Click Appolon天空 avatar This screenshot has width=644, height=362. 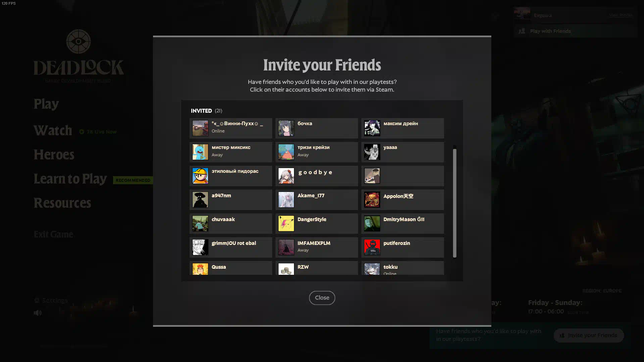click(372, 200)
